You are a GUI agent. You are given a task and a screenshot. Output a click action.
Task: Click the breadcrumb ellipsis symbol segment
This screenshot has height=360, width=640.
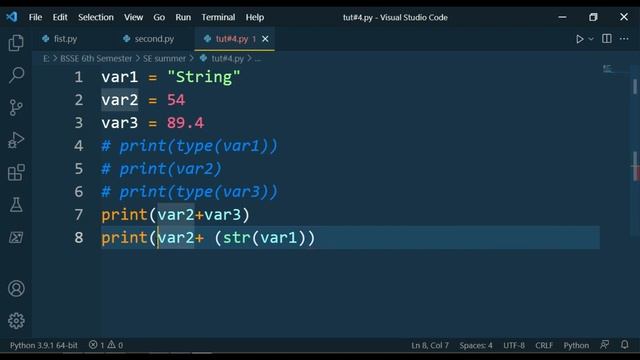(258, 59)
